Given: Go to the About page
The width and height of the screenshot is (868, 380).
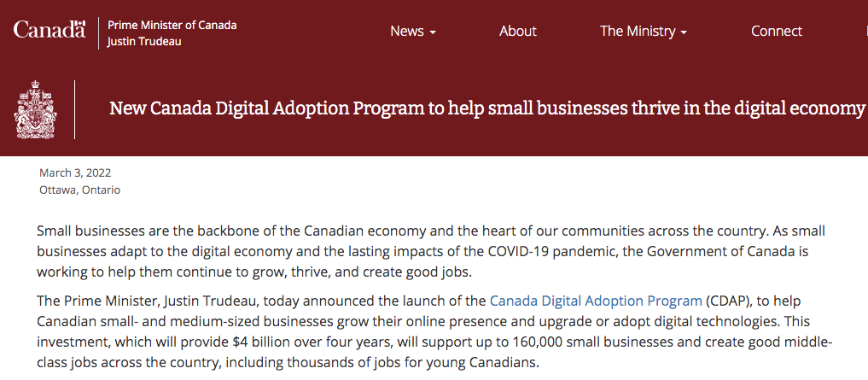Looking at the screenshot, I should [x=517, y=31].
